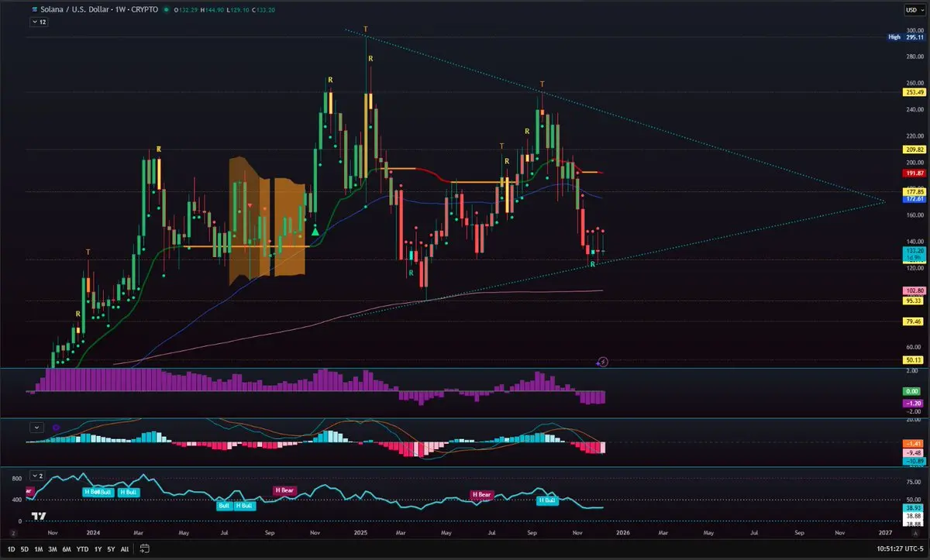Click the cyan 38.93 RSI value label
This screenshot has height=560, width=930.
tap(914, 507)
